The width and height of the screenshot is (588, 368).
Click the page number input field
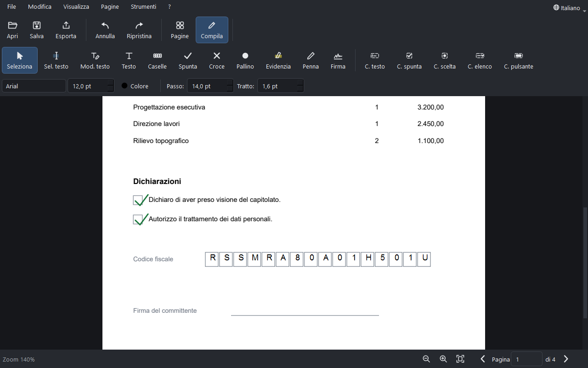pyautogui.click(x=526, y=359)
